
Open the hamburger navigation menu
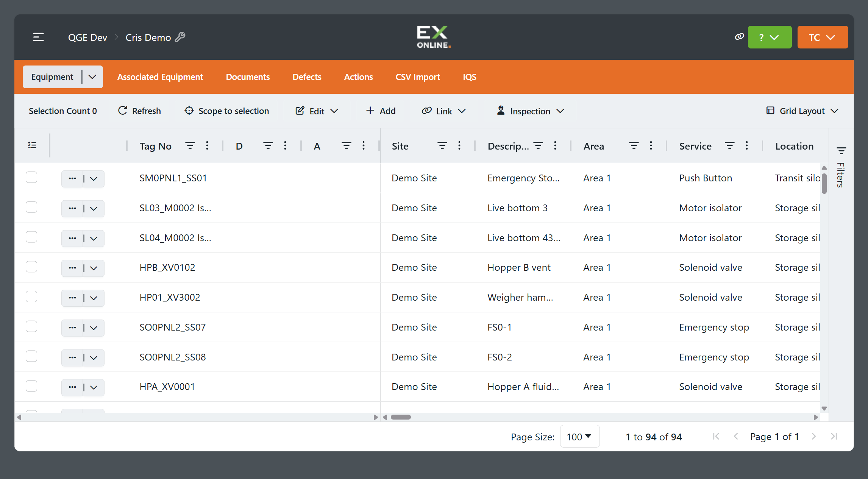39,37
